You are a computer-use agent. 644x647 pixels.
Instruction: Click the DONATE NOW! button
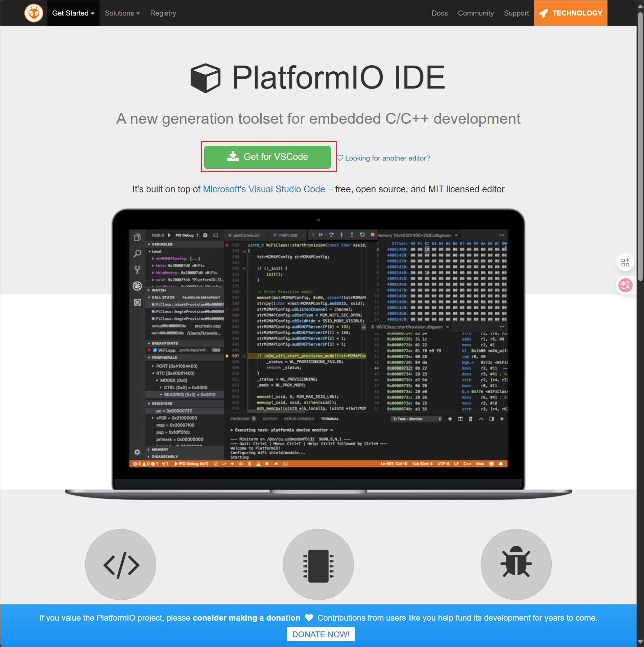[321, 634]
